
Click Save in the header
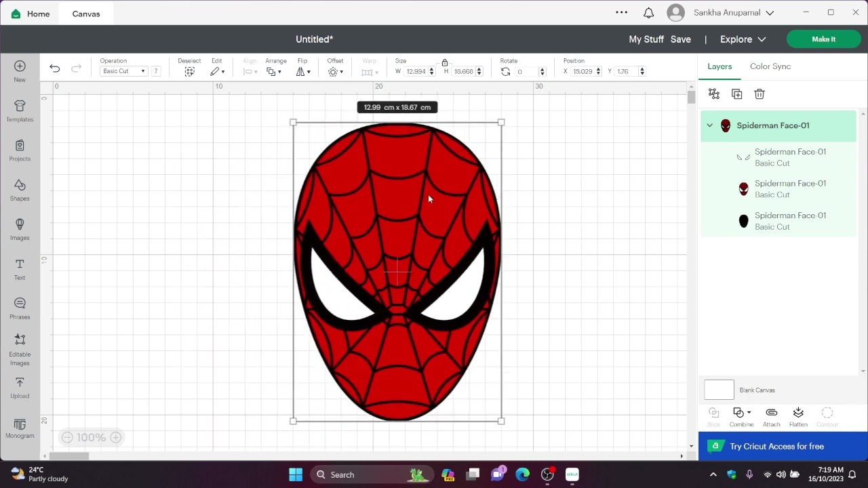pos(680,39)
